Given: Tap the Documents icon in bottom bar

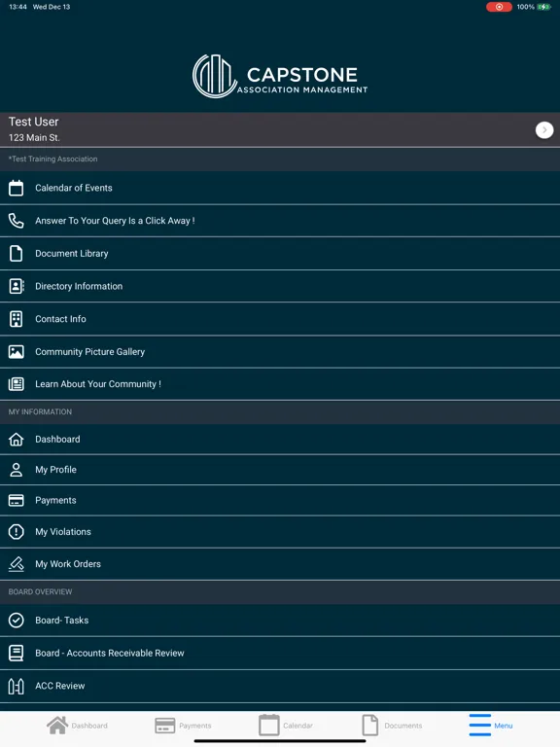Looking at the screenshot, I should tap(370, 725).
